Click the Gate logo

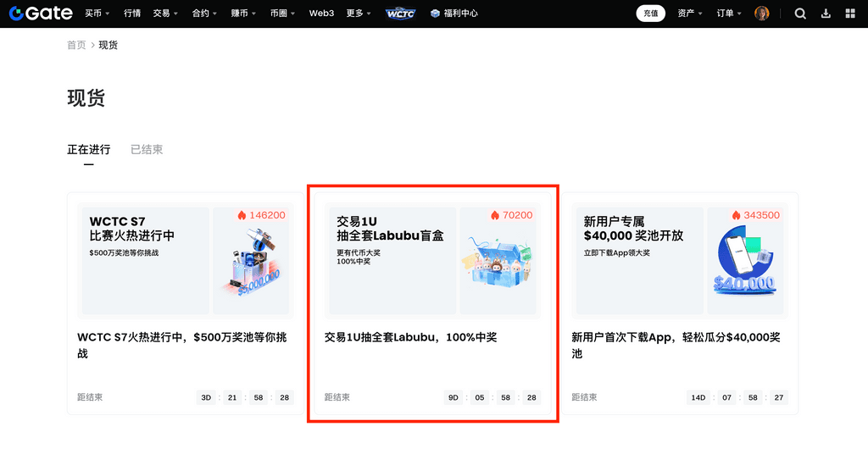pos(41,14)
